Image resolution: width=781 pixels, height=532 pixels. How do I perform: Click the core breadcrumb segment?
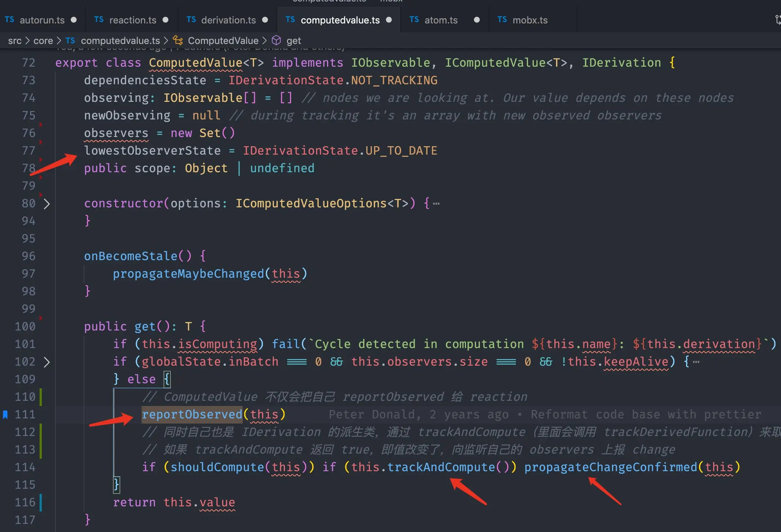pos(43,41)
